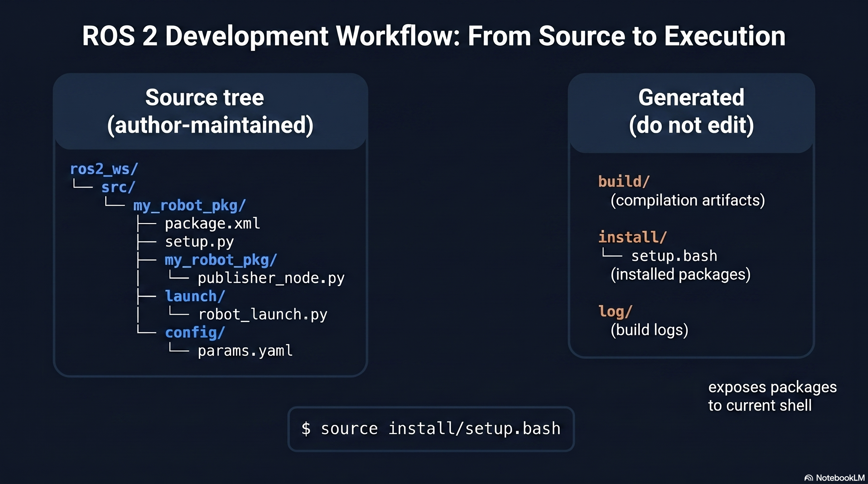Click the '(compilation artifacts)' description
This screenshot has height=484, width=868.
688,200
